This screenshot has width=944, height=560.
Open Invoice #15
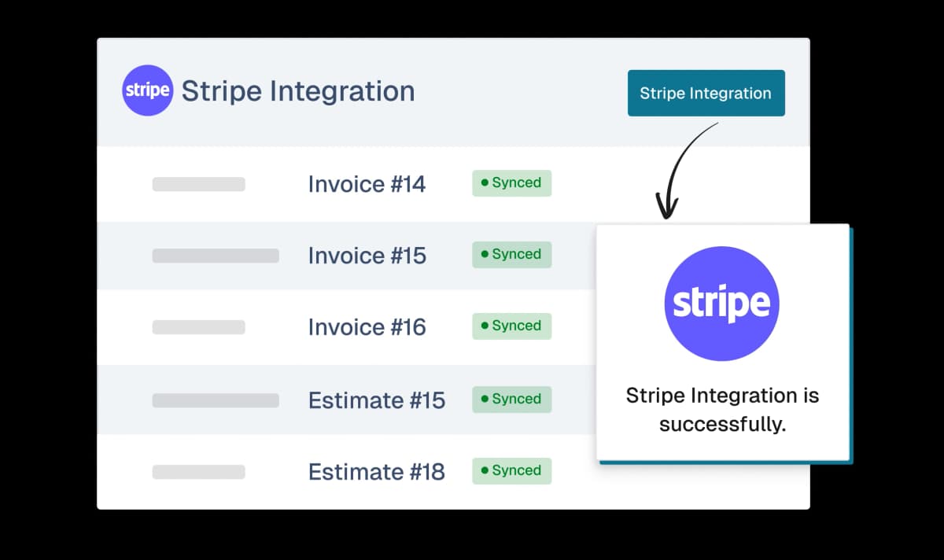tap(367, 256)
